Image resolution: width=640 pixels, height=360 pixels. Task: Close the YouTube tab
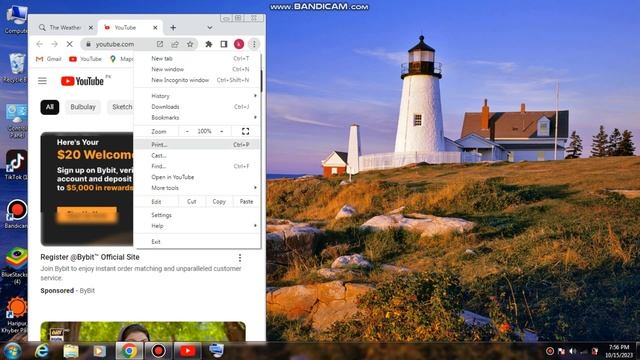click(x=155, y=28)
